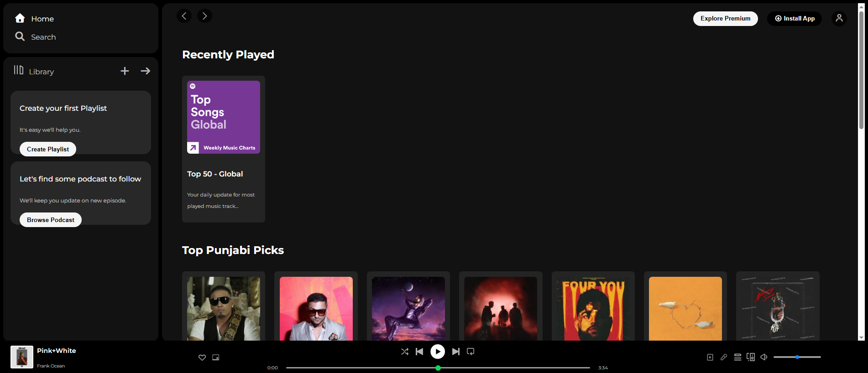Click the Create Playlist button
Screen dimensions: 868x373
[x=48, y=149]
